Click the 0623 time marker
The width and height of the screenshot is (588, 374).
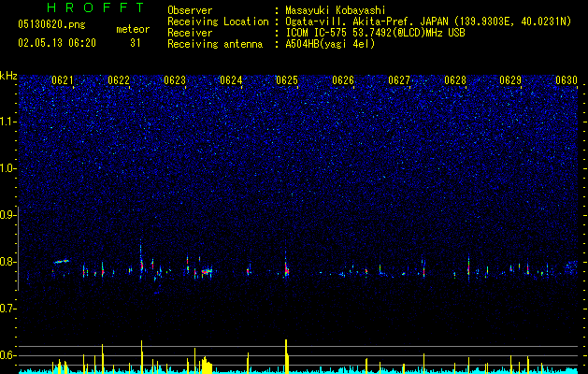click(x=175, y=80)
